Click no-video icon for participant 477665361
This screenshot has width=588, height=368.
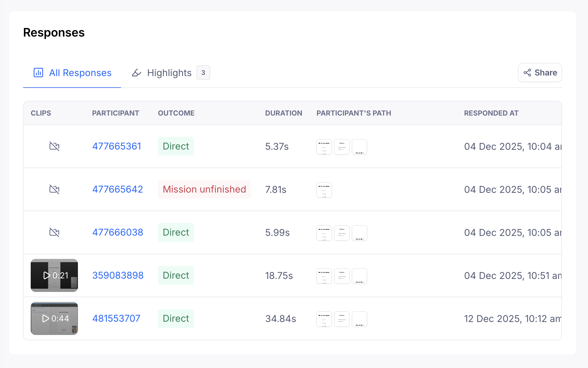click(x=54, y=146)
